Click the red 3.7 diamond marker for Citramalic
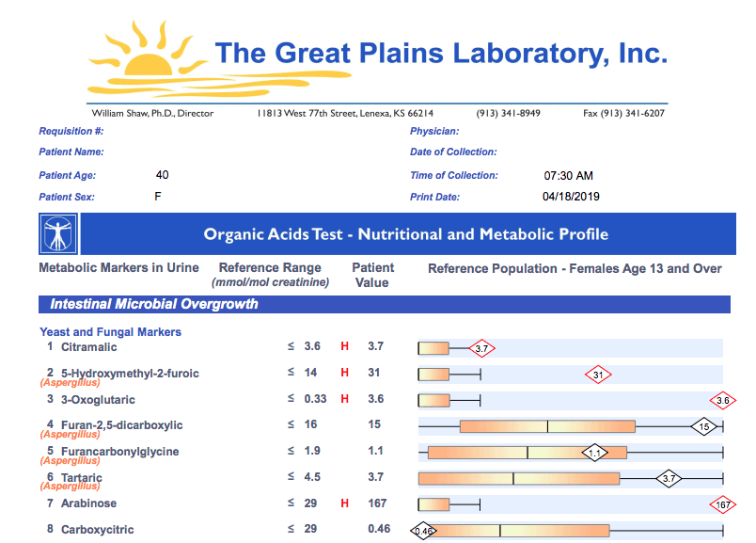Viewport: 756px width, 543px height. 481,348
